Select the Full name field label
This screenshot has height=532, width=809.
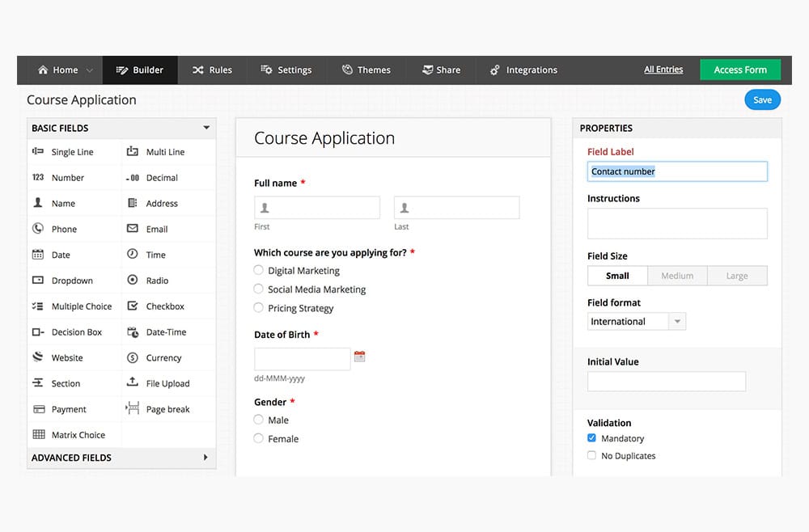tap(276, 183)
